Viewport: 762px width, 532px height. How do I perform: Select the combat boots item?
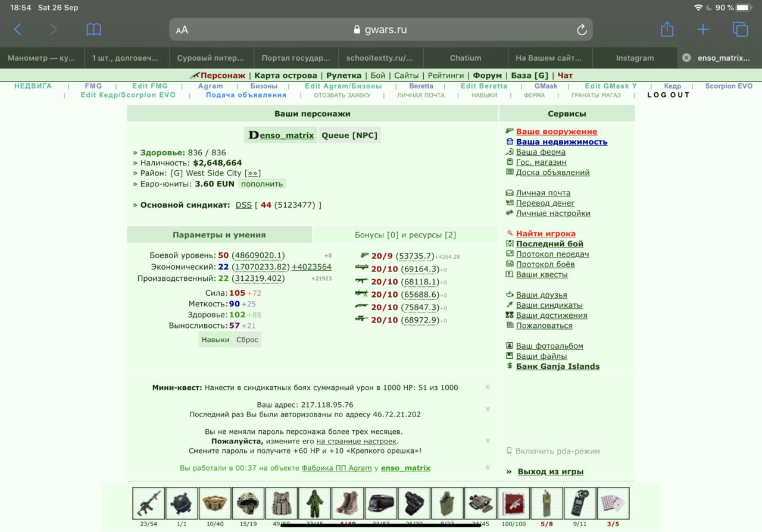pos(348,503)
